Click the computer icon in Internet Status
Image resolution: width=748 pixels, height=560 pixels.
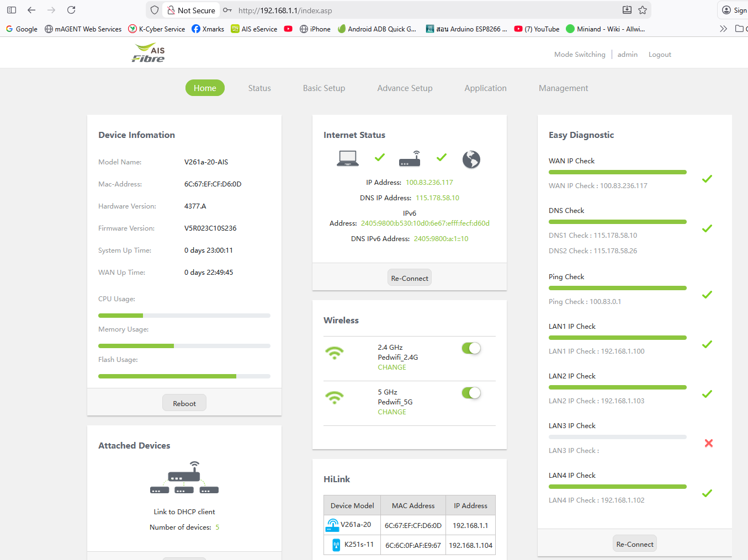[348, 158]
